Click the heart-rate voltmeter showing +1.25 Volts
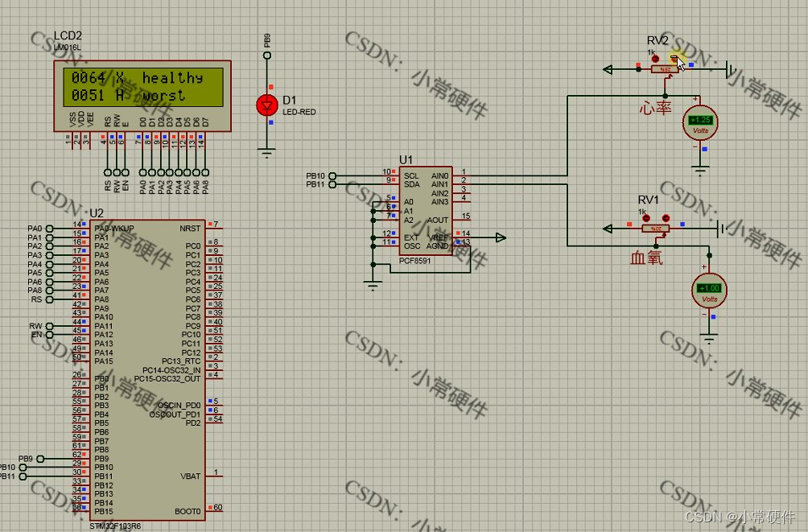Screen dimensions: 808x532 tap(699, 123)
